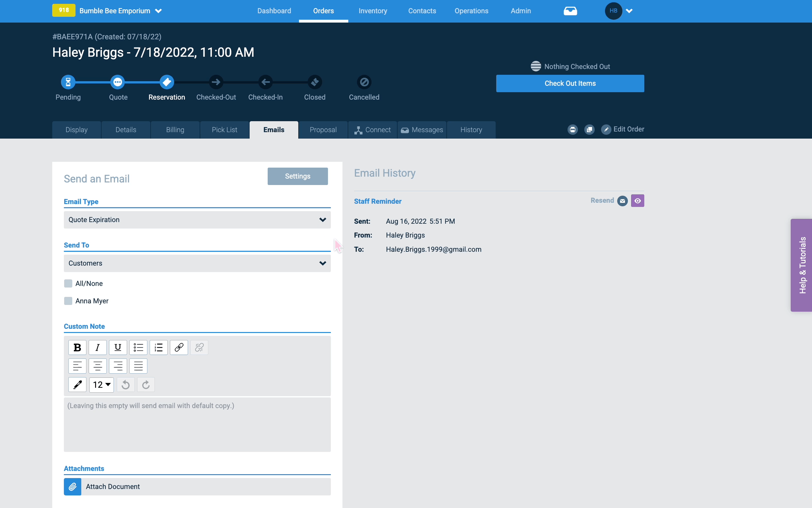Switch to the Billing tab
Viewport: 812px width, 508px height.
click(x=175, y=130)
